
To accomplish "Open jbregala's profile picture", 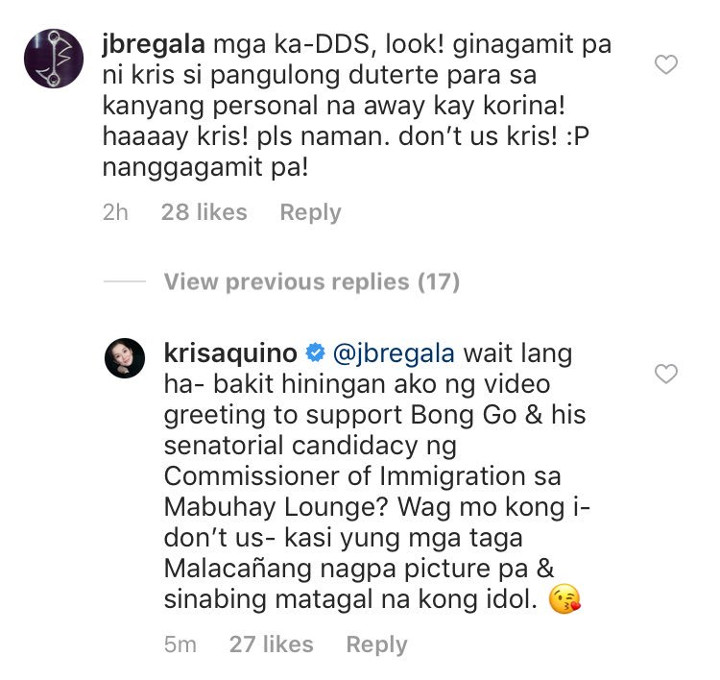I will click(x=54, y=58).
